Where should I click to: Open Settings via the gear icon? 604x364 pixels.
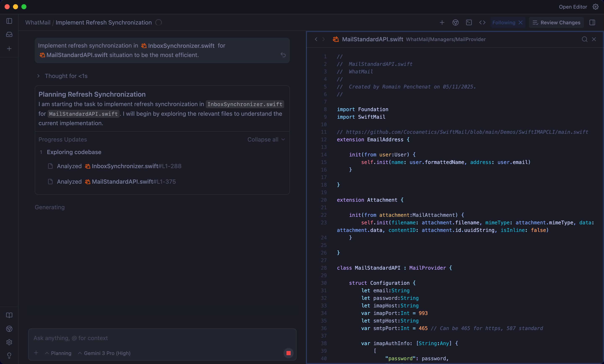pyautogui.click(x=9, y=342)
